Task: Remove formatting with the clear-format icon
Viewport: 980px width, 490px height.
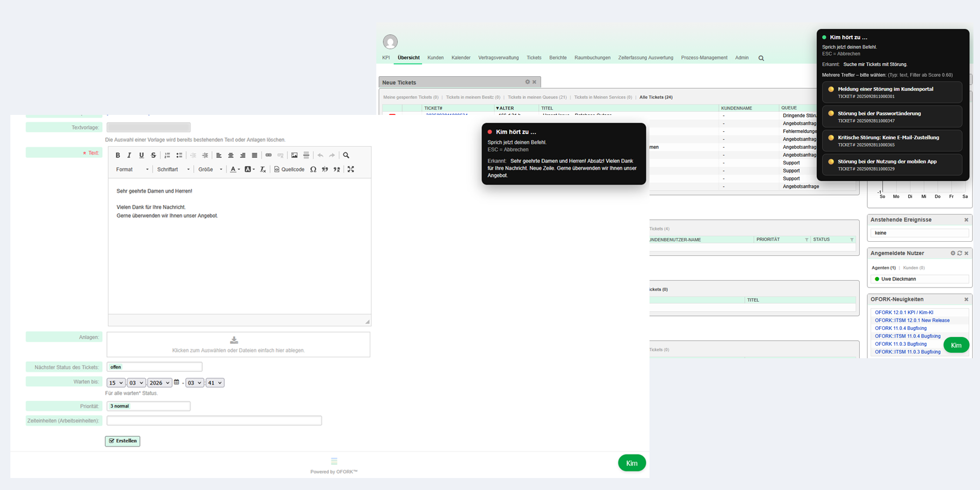Action: tap(263, 169)
